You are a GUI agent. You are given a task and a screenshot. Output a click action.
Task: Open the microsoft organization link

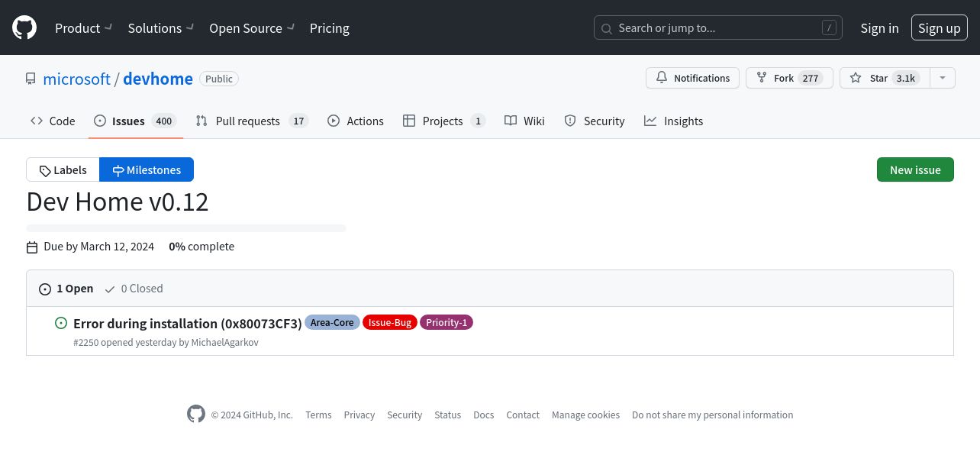pyautogui.click(x=76, y=79)
